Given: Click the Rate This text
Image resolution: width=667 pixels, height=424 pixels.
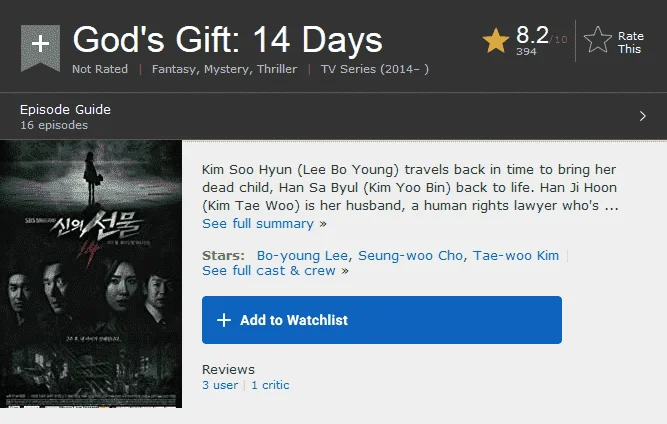Looking at the screenshot, I should pyautogui.click(x=630, y=43).
